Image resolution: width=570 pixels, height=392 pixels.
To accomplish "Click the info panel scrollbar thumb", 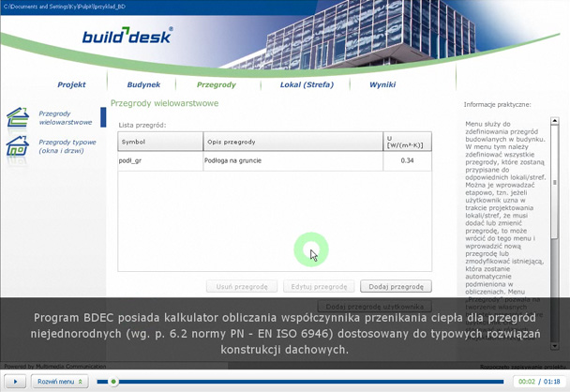I will pos(555,182).
